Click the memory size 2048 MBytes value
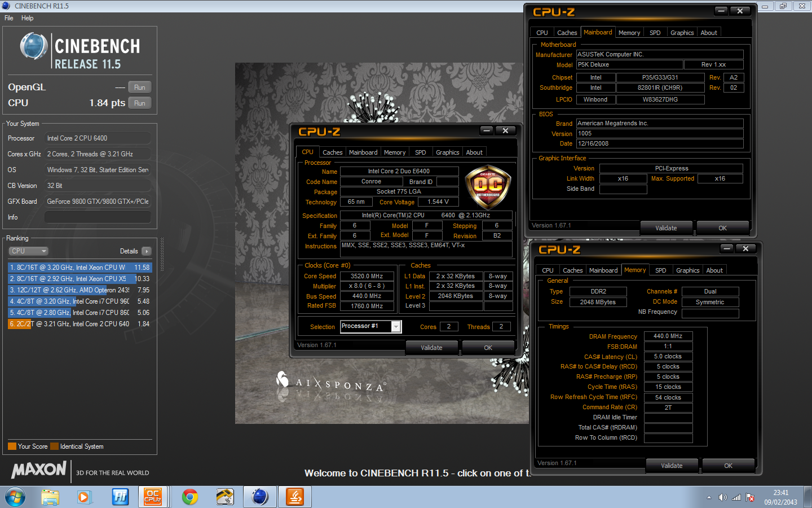Viewport: 812px width, 508px height. (598, 302)
